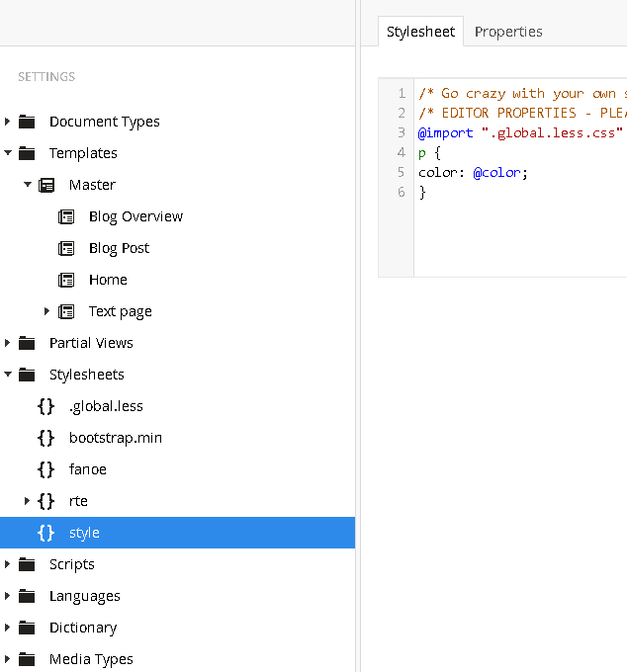This screenshot has height=672, width=627.
Task: Select the Dictionary tree item
Action: click(x=83, y=629)
